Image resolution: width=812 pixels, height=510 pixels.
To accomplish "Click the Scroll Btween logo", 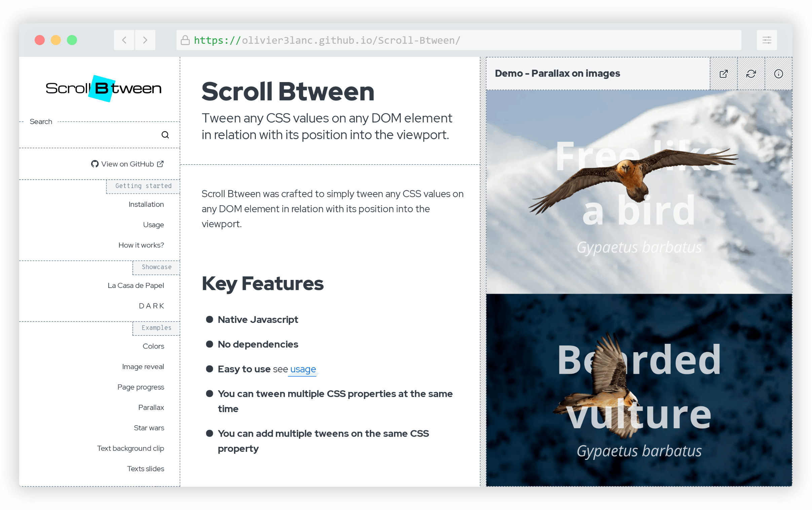I will pyautogui.click(x=103, y=88).
